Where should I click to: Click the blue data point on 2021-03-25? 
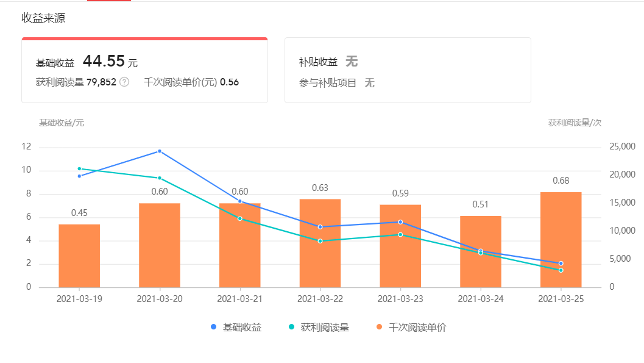click(561, 262)
